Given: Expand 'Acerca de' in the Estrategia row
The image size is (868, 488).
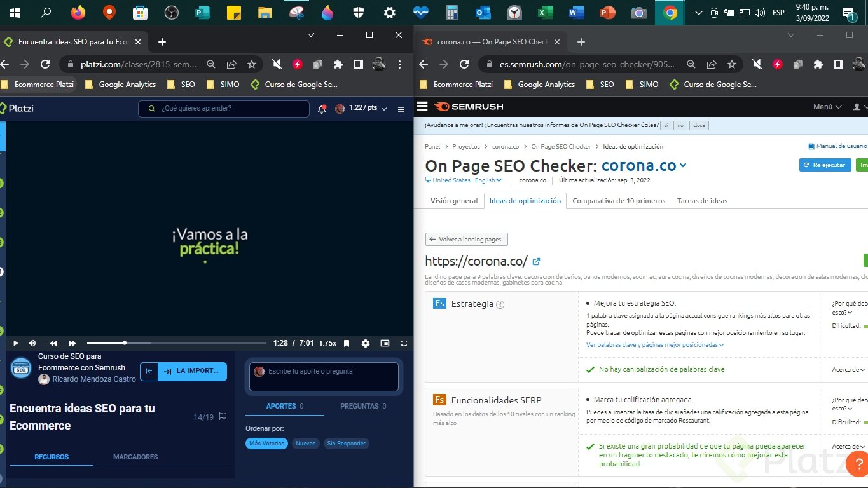Looking at the screenshot, I should click(x=848, y=369).
